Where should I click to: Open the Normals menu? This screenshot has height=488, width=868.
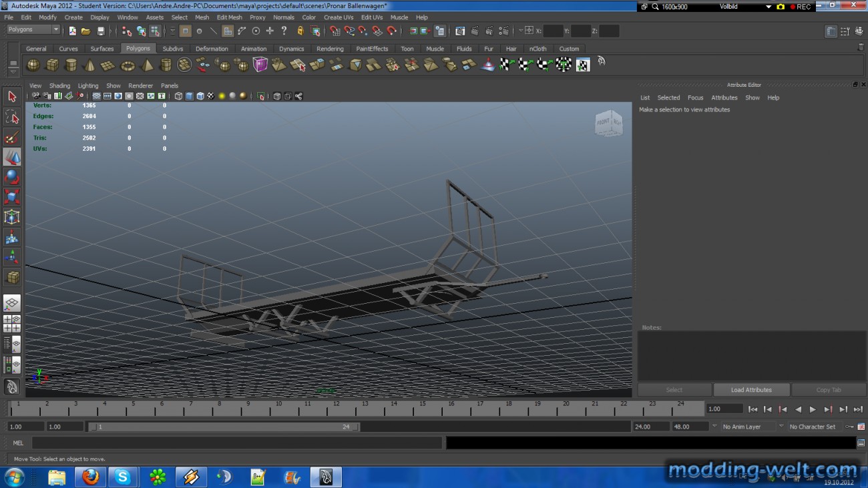pyautogui.click(x=284, y=17)
